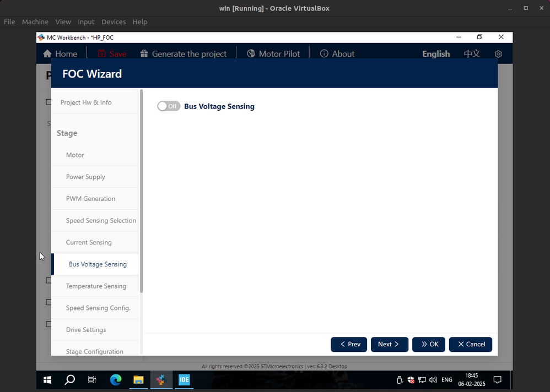Advance with Next button
This screenshot has width=550, height=392.
(x=389, y=344)
